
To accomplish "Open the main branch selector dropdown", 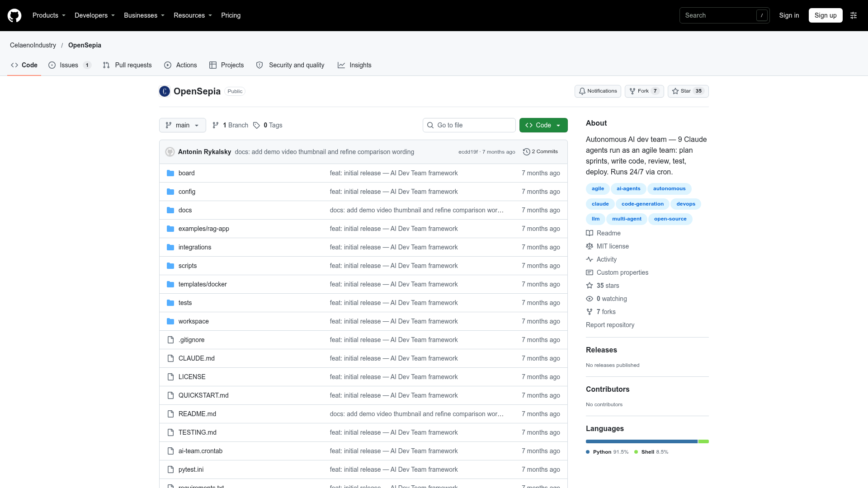I will pos(183,125).
